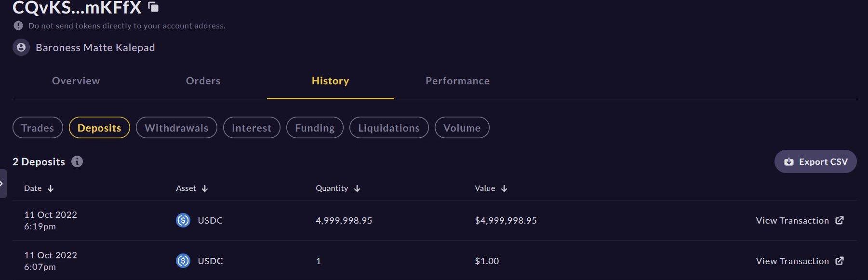Open external link icon for 4,999,998.95 deposit

coord(840,220)
